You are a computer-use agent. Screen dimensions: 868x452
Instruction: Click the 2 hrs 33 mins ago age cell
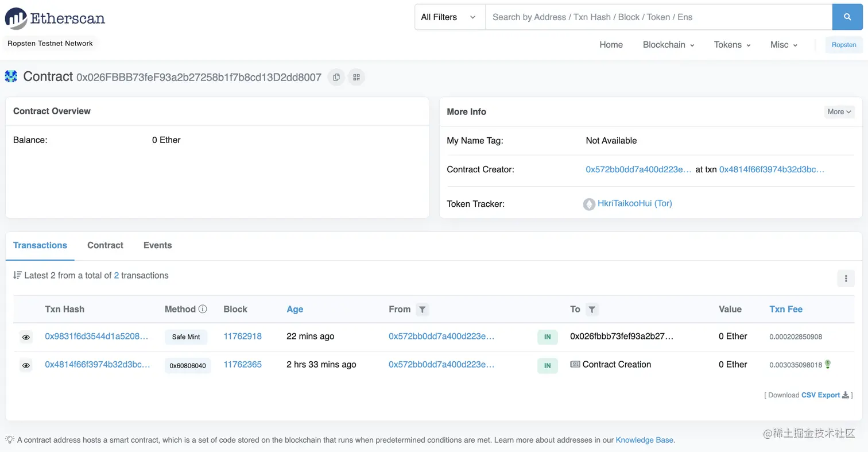click(321, 365)
